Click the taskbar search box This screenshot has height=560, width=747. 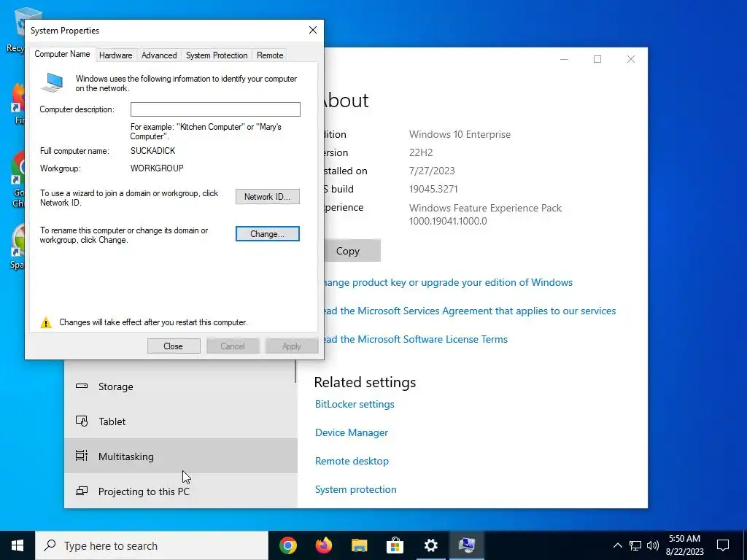point(152,545)
